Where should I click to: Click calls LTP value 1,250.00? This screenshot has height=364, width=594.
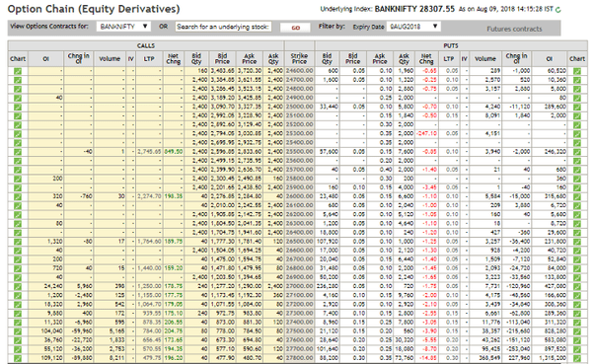[x=149, y=286]
